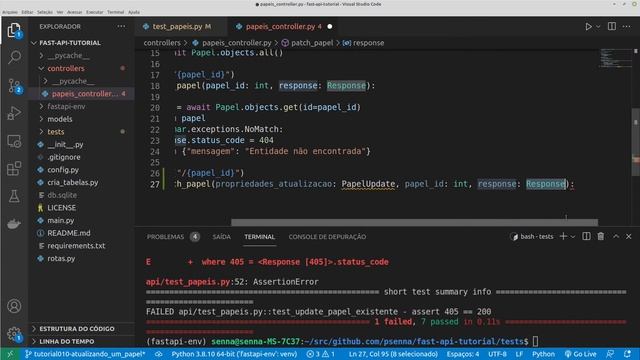Open main.py in explorer
Image resolution: width=640 pixels, height=360 pixels.
point(60,220)
